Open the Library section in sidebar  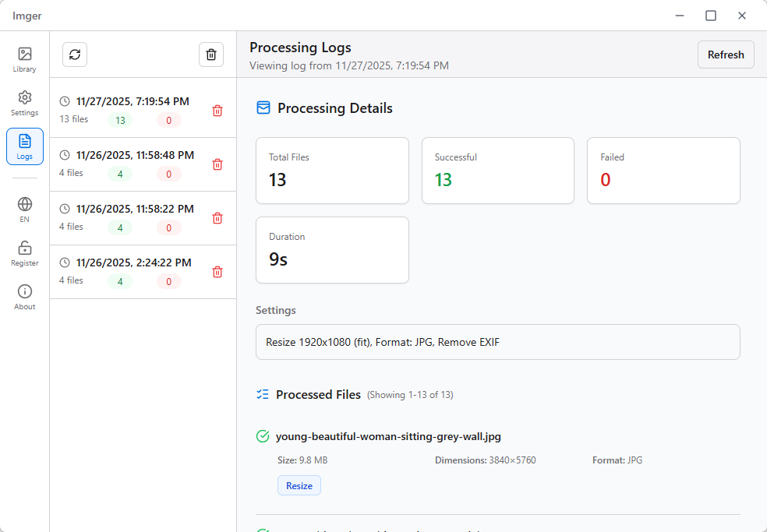click(25, 59)
